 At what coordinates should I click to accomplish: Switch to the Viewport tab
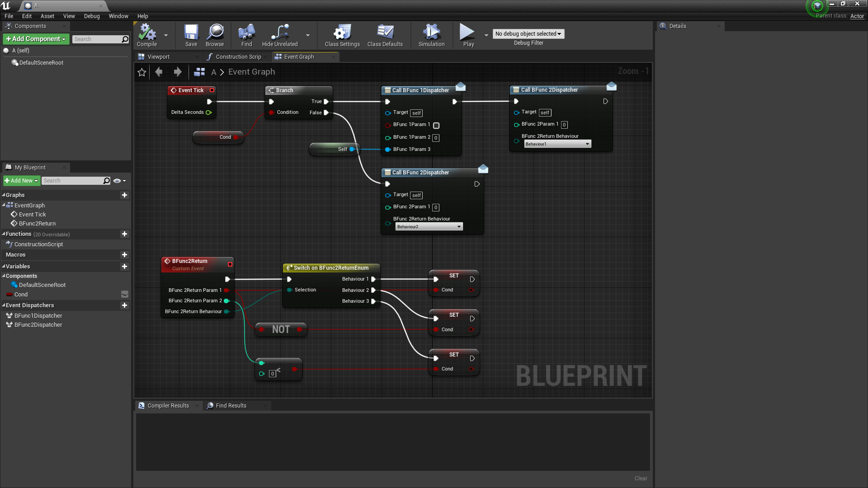(x=158, y=57)
